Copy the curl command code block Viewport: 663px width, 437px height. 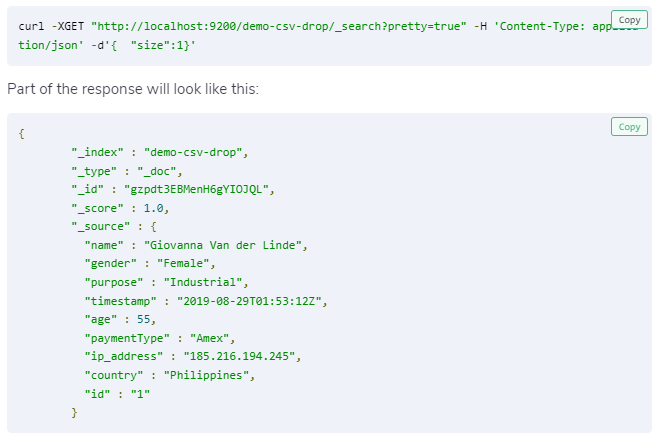(629, 20)
